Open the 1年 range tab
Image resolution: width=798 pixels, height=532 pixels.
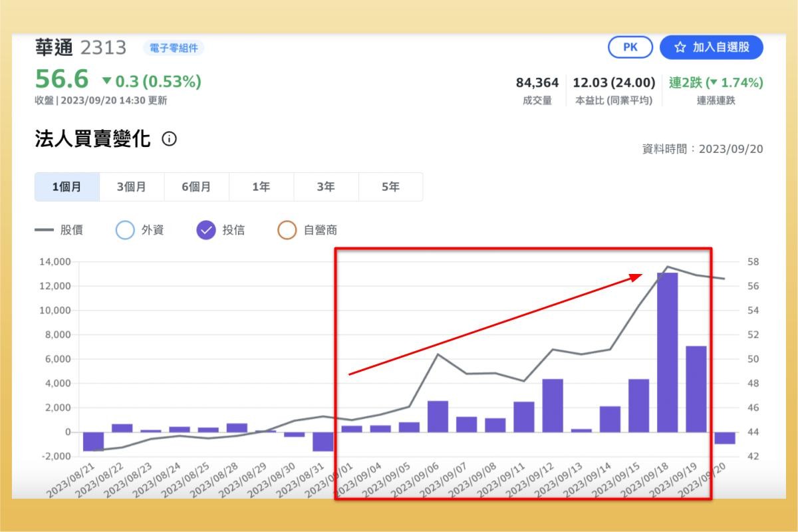(x=261, y=187)
